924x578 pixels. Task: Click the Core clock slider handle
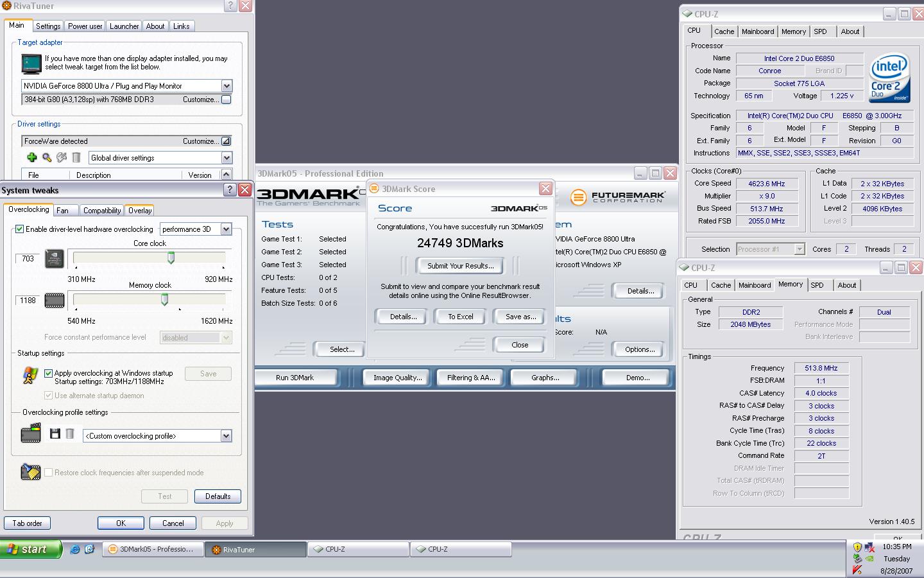[171, 258]
